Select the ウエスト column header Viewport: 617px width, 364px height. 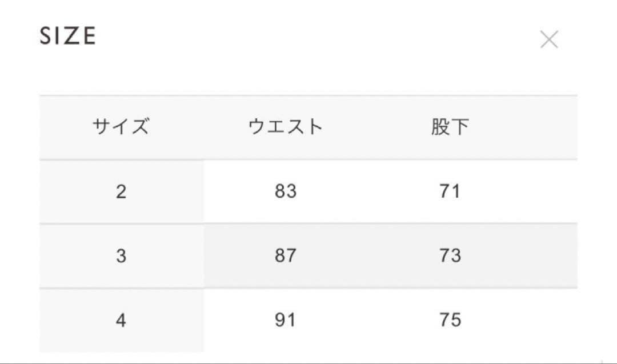coord(285,127)
